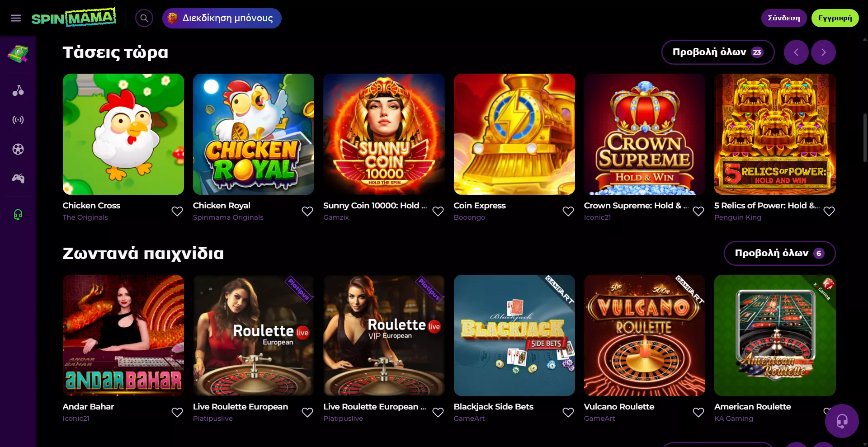This screenshot has height=447, width=868.
Task: Open the live broadcast sidebar icon
Action: tap(18, 120)
